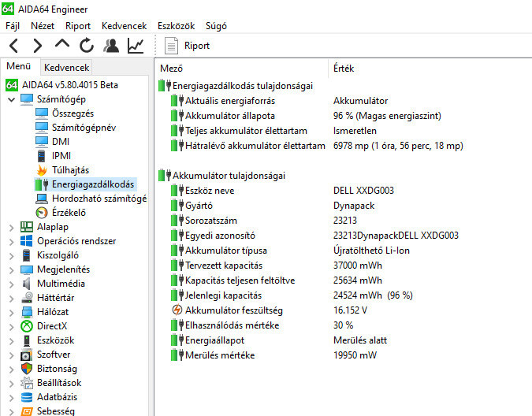Viewport: 532px width, 416px height.
Task: Switch to the Menü tab
Action: point(19,66)
